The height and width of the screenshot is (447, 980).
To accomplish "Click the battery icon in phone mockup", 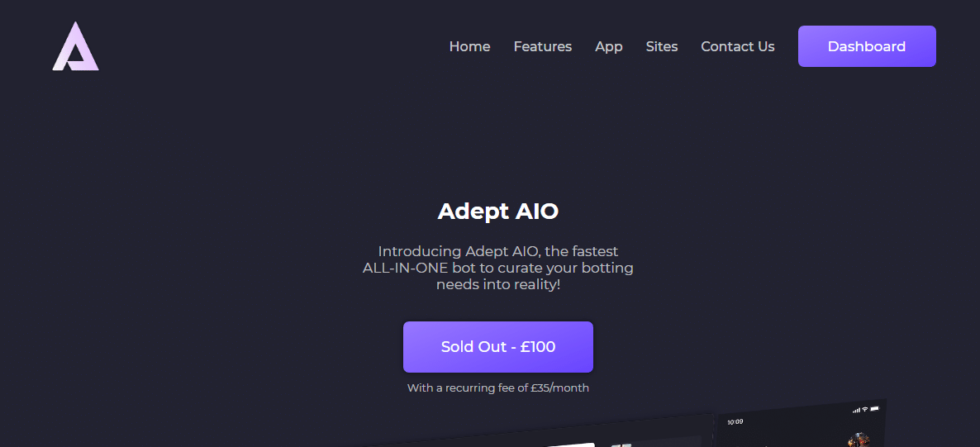I will point(874,408).
